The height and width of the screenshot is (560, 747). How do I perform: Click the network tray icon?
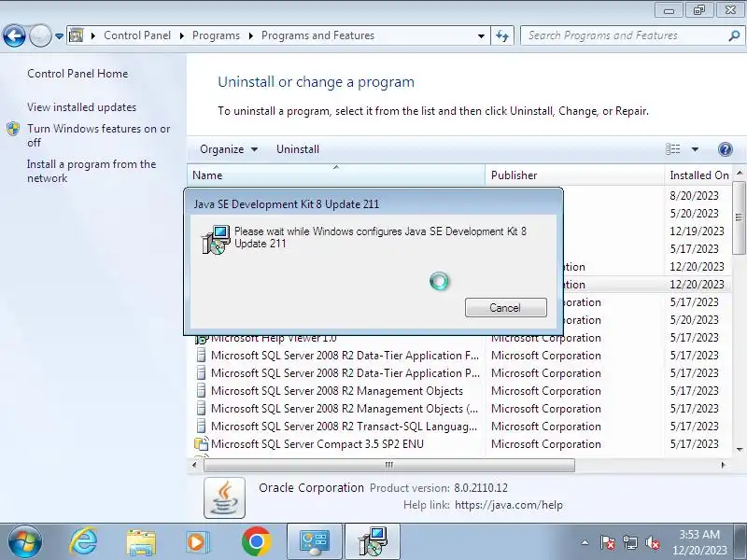pyautogui.click(x=630, y=542)
